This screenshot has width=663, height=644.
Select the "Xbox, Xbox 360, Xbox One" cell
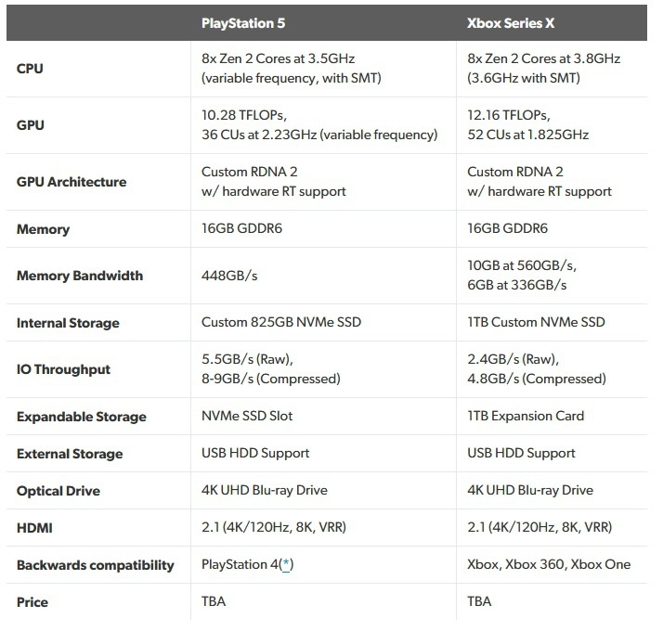548,564
